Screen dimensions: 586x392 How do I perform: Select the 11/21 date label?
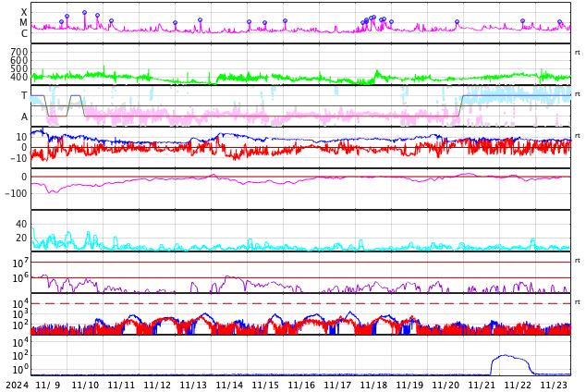point(482,385)
